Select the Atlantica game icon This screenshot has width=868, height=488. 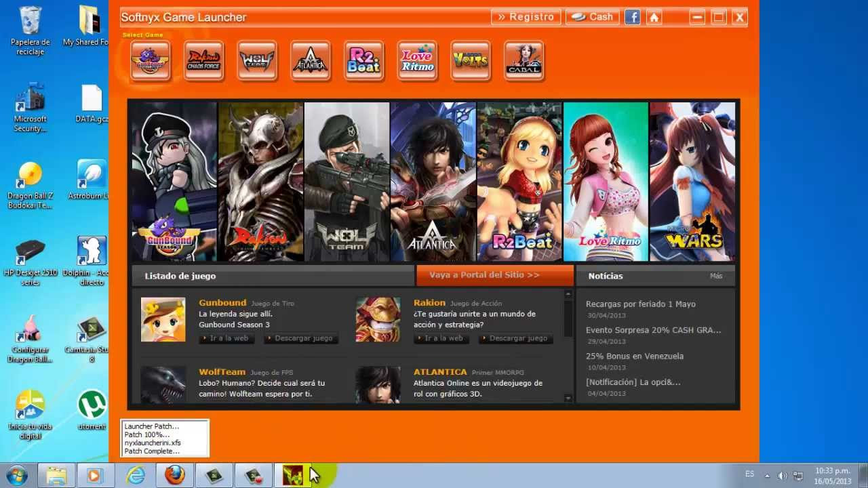click(311, 61)
